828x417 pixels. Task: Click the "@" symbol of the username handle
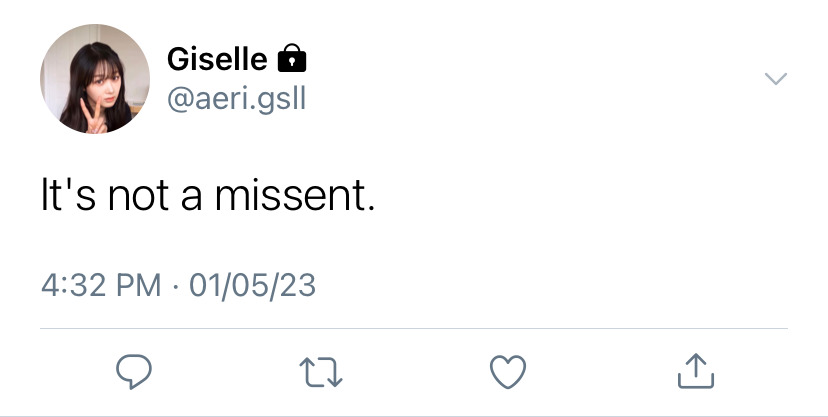click(x=180, y=100)
